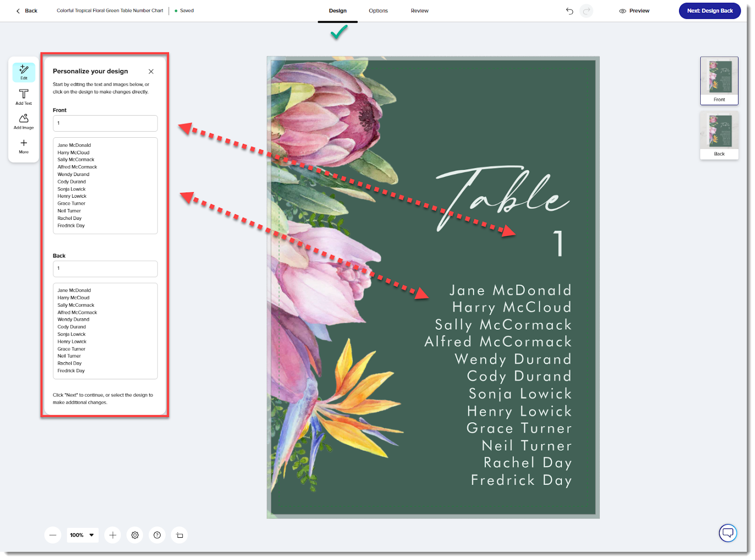Undo the last change
This screenshot has width=755, height=560.
click(x=570, y=11)
